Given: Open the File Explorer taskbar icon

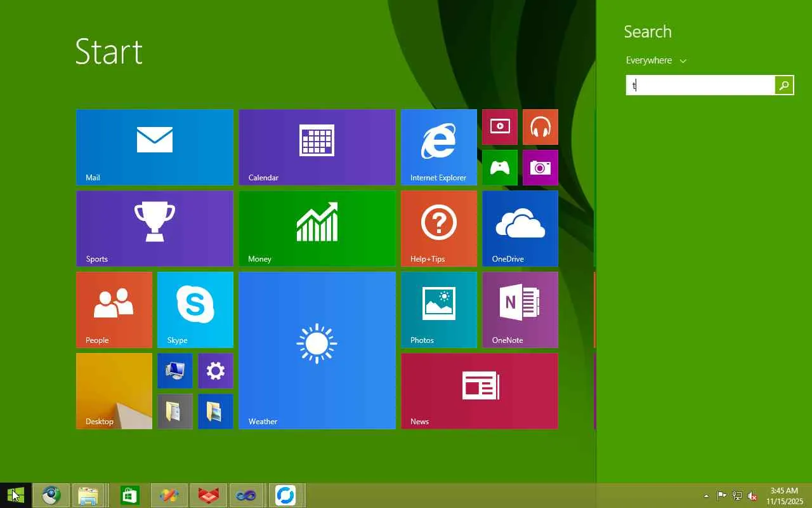Looking at the screenshot, I should (88, 495).
